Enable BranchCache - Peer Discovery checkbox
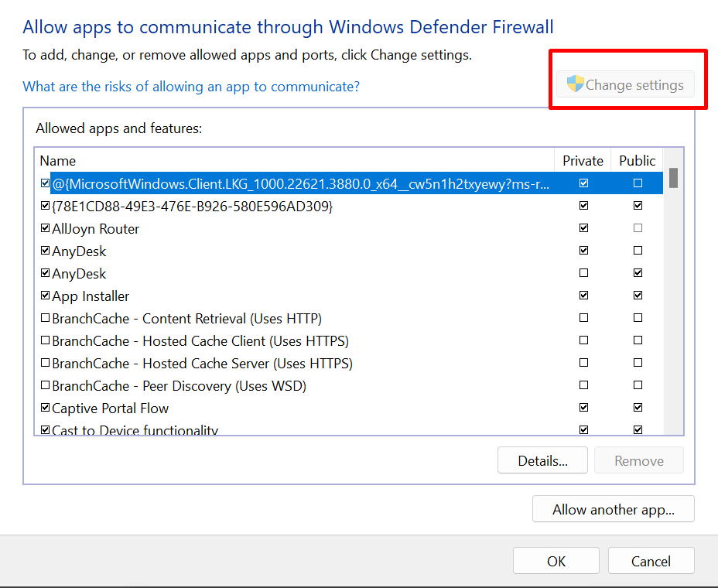718x588 pixels. tap(45, 386)
